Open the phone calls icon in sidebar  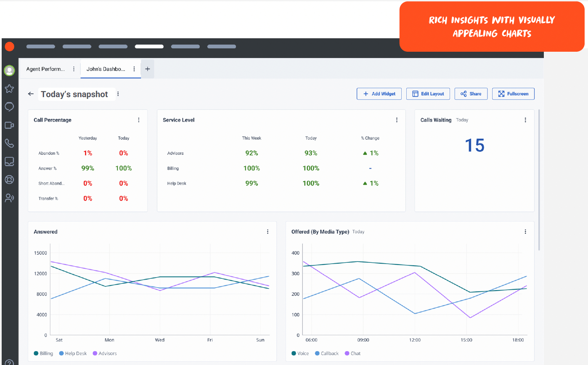[9, 143]
